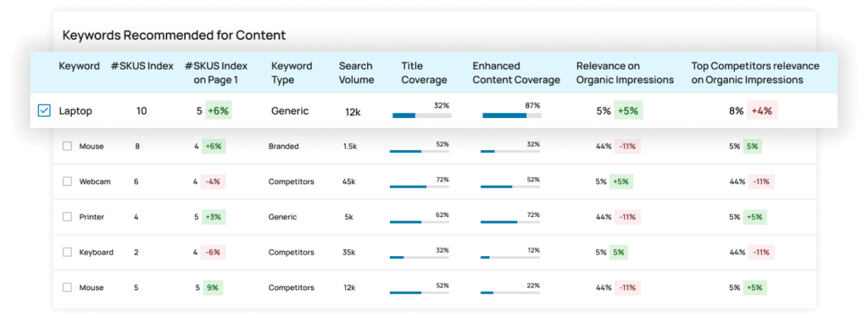This screenshot has height=318, width=868.
Task: Check the bottom Mouse row checkbox
Action: tap(67, 287)
